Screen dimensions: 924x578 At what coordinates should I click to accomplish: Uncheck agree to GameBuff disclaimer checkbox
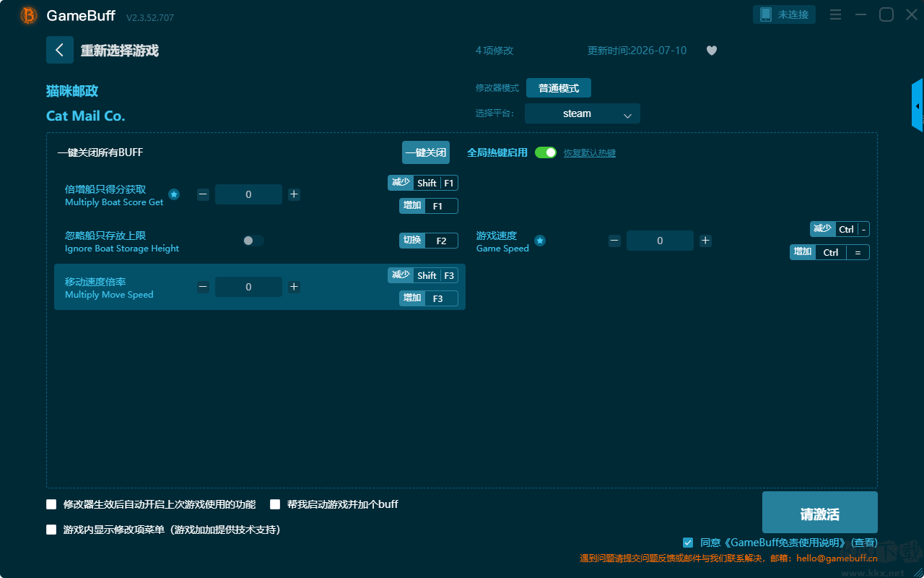tap(688, 543)
